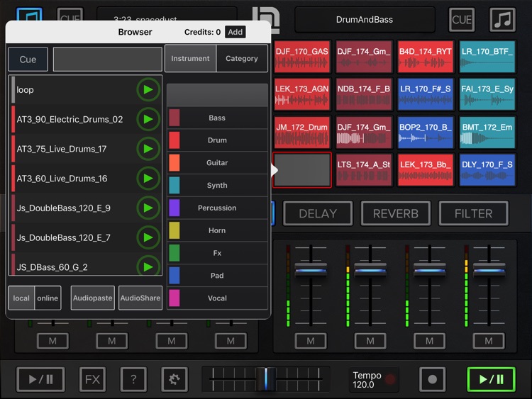This screenshot has width=532, height=399.
Task: Filter by Percussion instrument
Action: click(x=217, y=208)
